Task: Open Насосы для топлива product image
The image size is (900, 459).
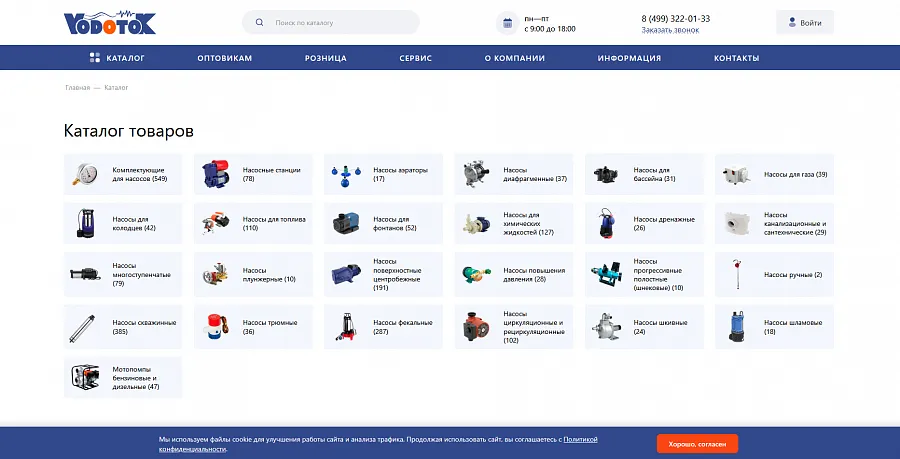Action: [216, 223]
